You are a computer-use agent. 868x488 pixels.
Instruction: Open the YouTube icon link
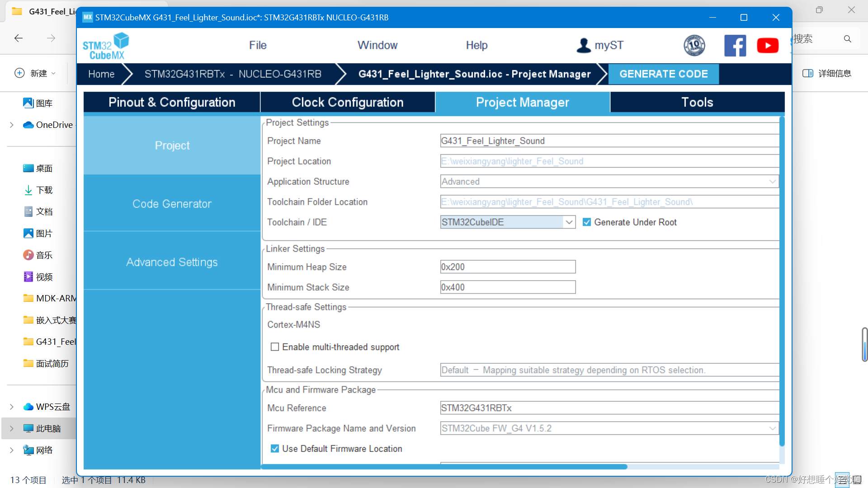coord(768,45)
